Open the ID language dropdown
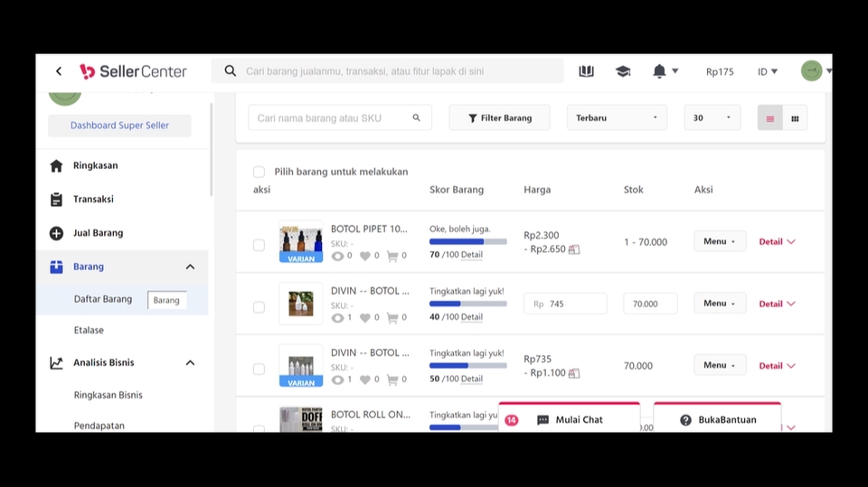This screenshot has width=868, height=487. (x=768, y=71)
